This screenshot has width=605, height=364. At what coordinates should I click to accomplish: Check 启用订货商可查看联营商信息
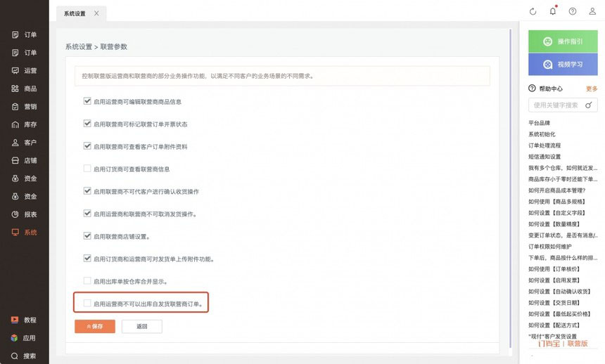pyautogui.click(x=87, y=169)
